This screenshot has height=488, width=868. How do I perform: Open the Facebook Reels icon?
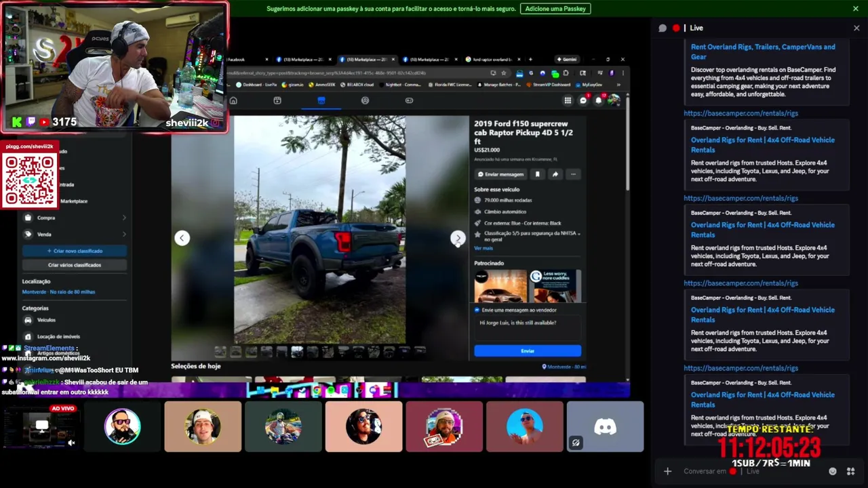pos(277,100)
